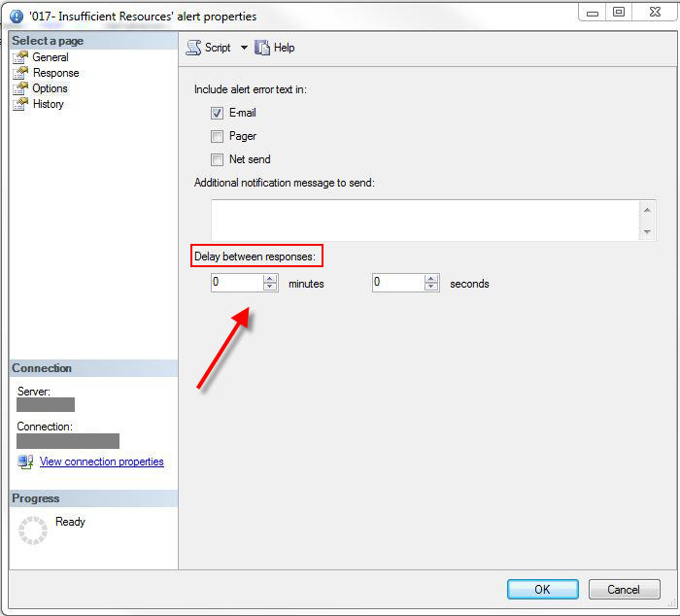Screen dimensions: 680x616
Task: Click the History page icon
Action: click(20, 104)
